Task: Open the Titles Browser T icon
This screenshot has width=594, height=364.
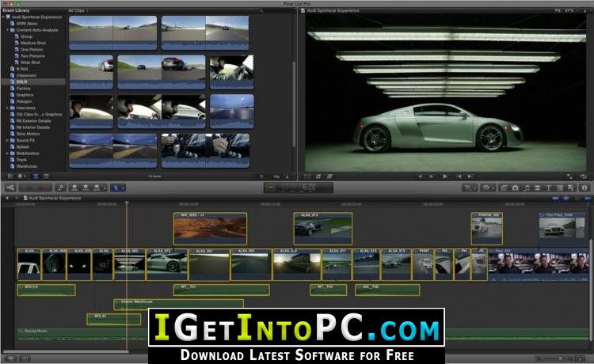Action: [549, 188]
